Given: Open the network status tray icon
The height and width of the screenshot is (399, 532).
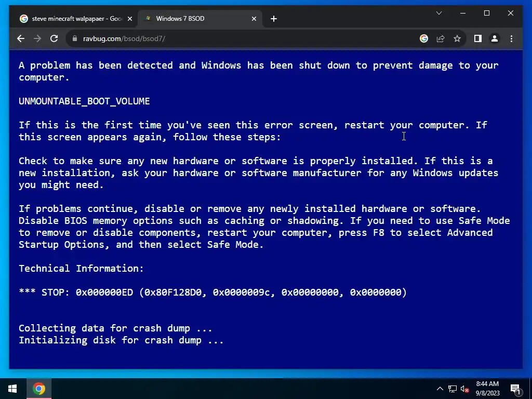Looking at the screenshot, I should [x=453, y=389].
